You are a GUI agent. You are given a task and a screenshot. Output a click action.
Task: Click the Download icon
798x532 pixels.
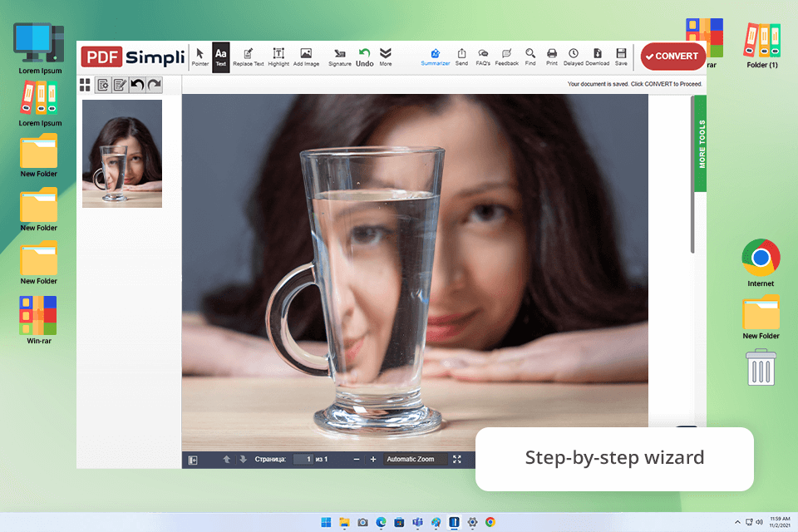598,57
